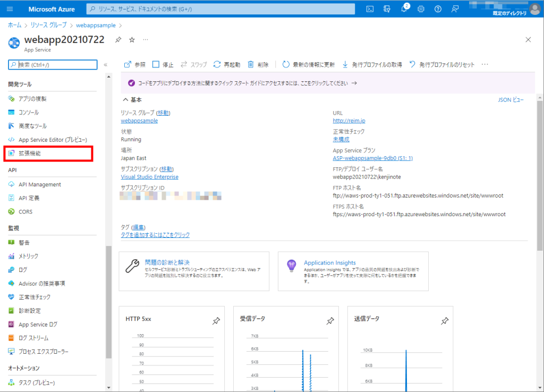Click 参照 (Browse) in the toolbar

(134, 64)
